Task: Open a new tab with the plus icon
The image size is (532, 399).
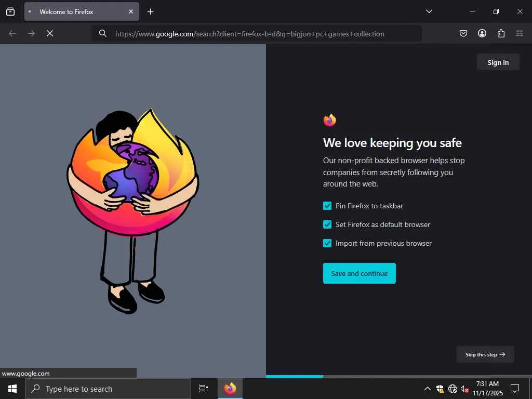Action: (150, 12)
